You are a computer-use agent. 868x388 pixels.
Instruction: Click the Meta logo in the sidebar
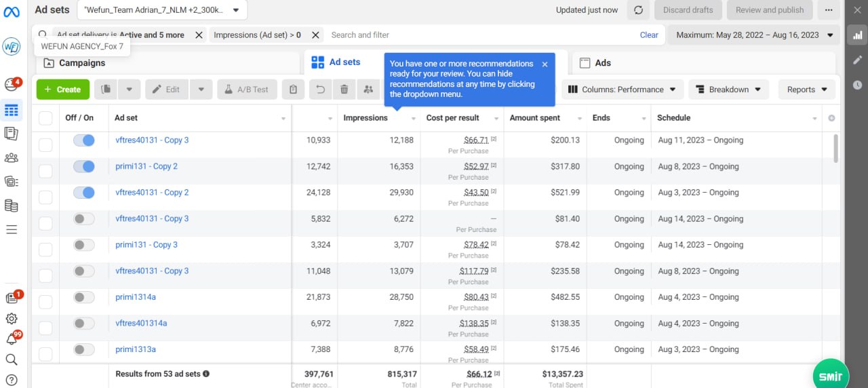pyautogui.click(x=12, y=12)
